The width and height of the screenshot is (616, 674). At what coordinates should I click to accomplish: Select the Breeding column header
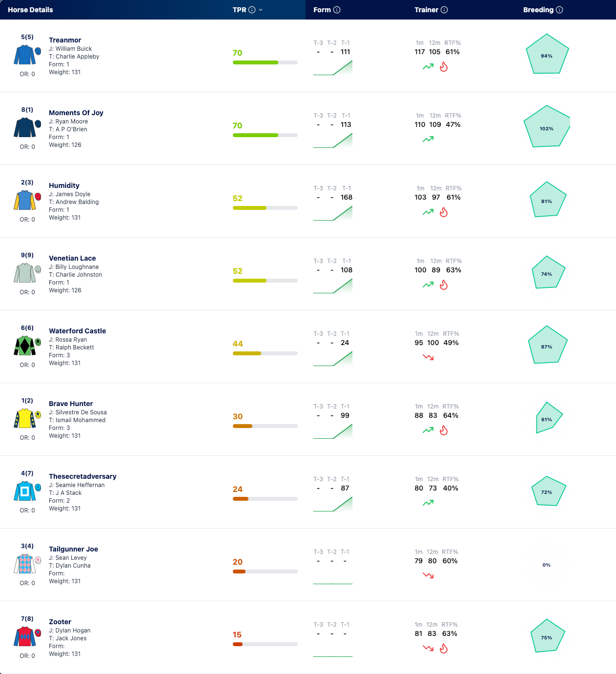tap(538, 10)
